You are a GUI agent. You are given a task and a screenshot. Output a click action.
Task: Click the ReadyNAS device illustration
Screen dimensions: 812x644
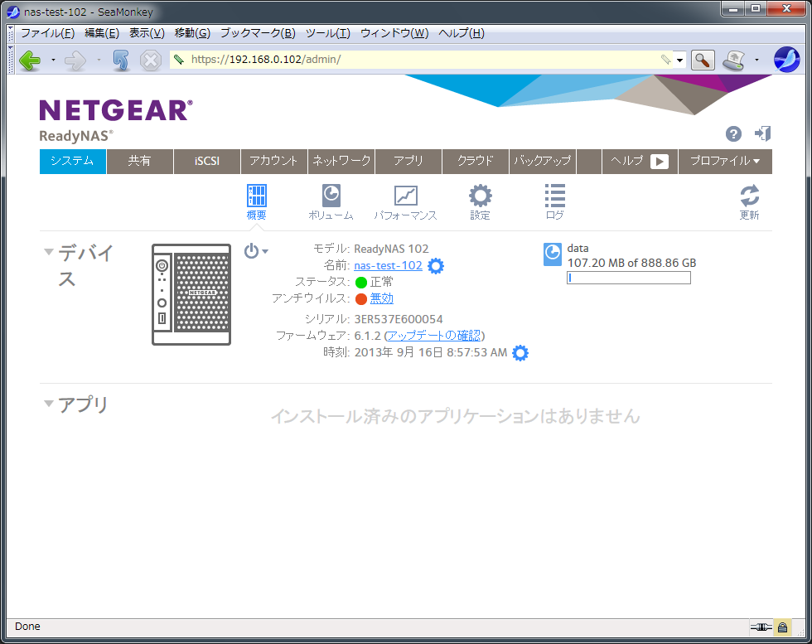[191, 294]
